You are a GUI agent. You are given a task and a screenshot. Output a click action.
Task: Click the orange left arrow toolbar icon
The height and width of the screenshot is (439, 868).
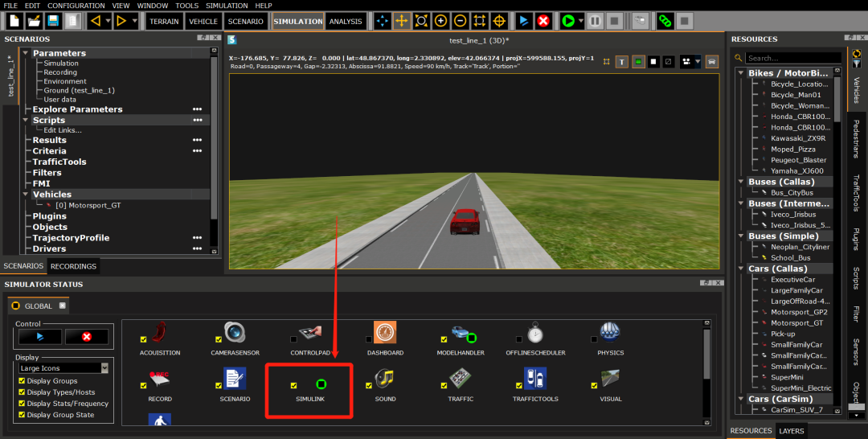point(96,21)
